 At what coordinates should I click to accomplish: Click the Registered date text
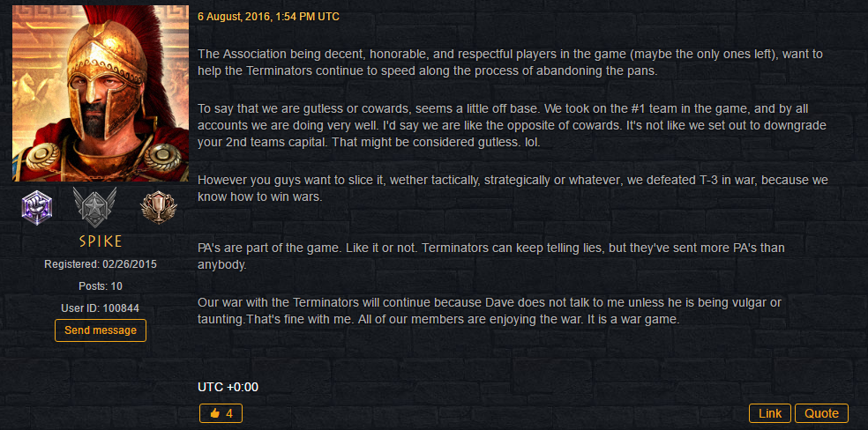coord(101,264)
